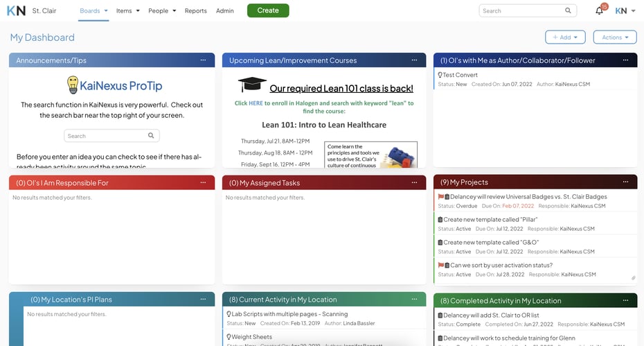Click the green Create button
The width and height of the screenshot is (644, 346).
pos(268,10)
